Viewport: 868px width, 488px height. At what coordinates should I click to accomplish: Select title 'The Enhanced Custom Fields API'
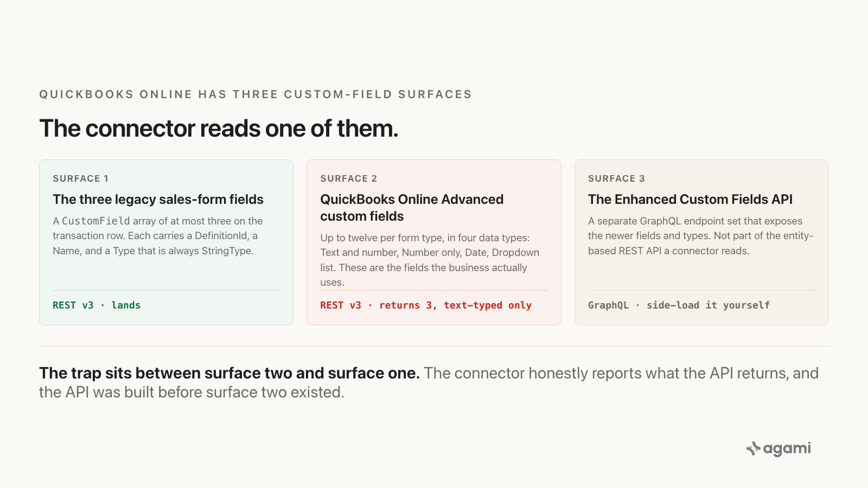[x=690, y=200]
